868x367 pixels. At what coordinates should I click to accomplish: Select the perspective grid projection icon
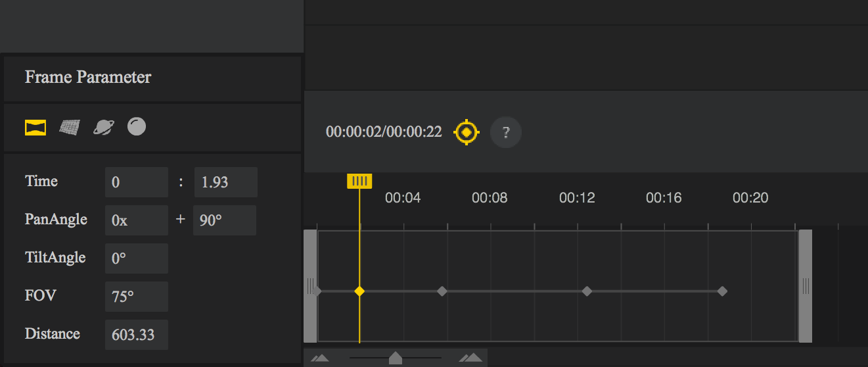pyautogui.click(x=70, y=127)
